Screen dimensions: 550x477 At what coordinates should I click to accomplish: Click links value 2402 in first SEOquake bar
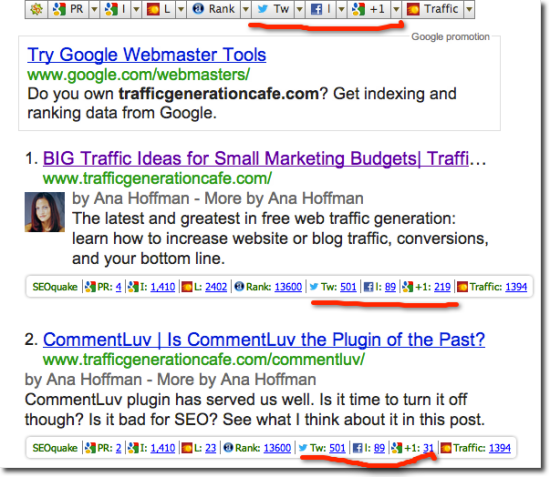(216, 287)
